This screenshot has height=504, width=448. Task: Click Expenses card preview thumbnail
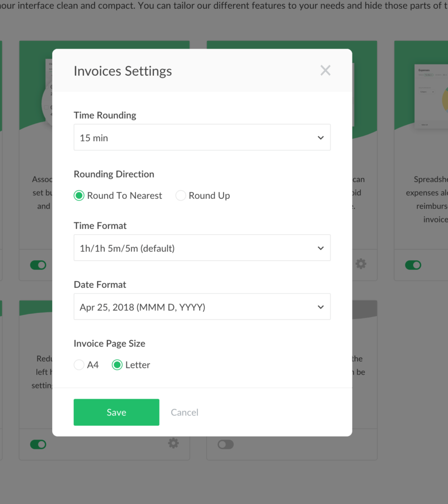point(431,96)
